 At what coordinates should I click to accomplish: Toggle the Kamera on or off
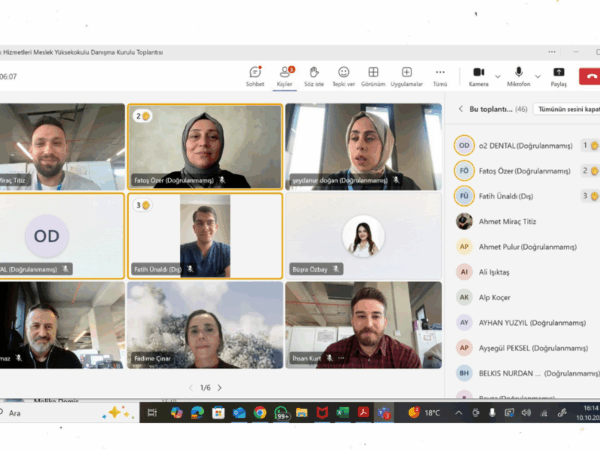478,75
